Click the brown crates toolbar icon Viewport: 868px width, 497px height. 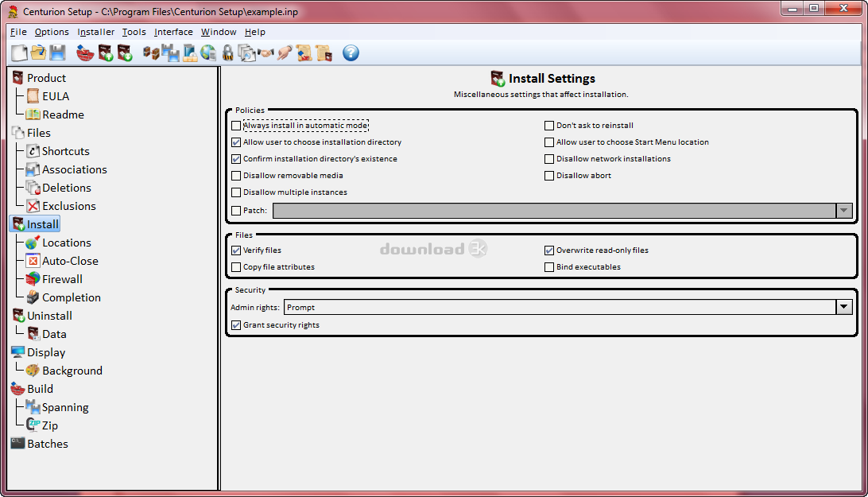[151, 53]
